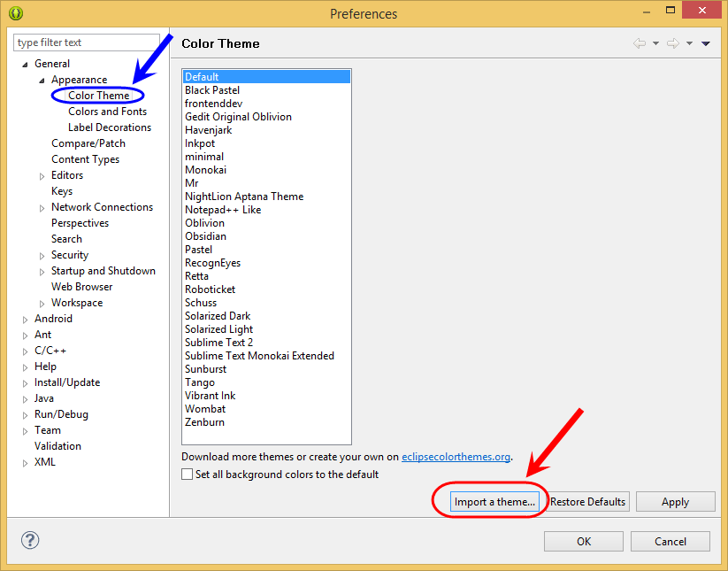Image resolution: width=728 pixels, height=571 pixels.
Task: Expand the Network Connections node
Action: 42,208
